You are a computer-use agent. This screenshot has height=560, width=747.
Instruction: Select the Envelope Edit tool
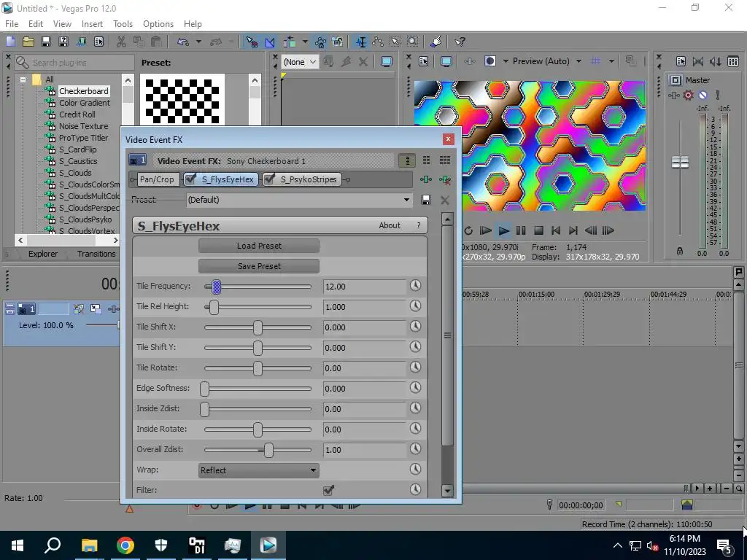point(378,42)
